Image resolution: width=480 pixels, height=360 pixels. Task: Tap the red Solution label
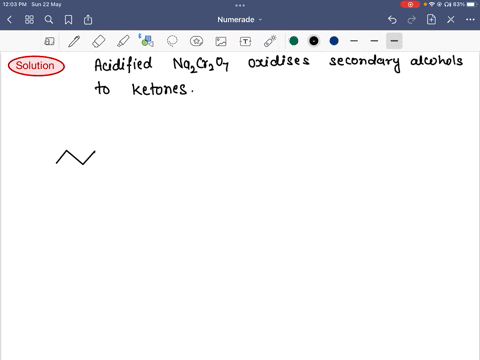tap(36, 66)
